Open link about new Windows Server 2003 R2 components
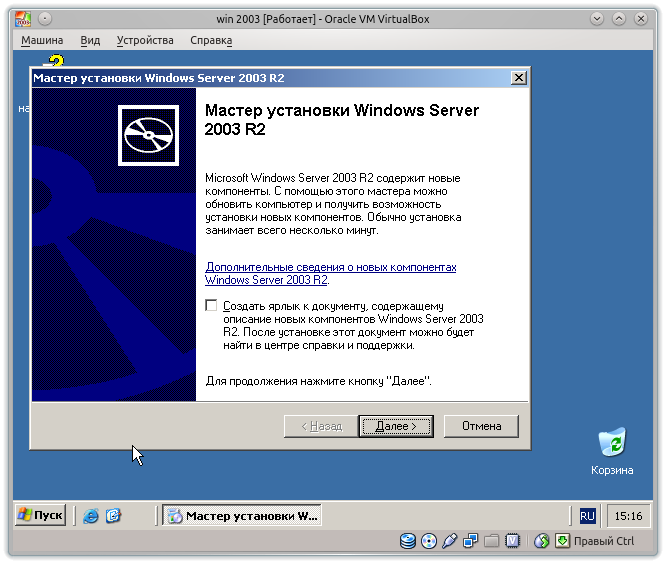The image size is (666, 564). tap(330, 274)
